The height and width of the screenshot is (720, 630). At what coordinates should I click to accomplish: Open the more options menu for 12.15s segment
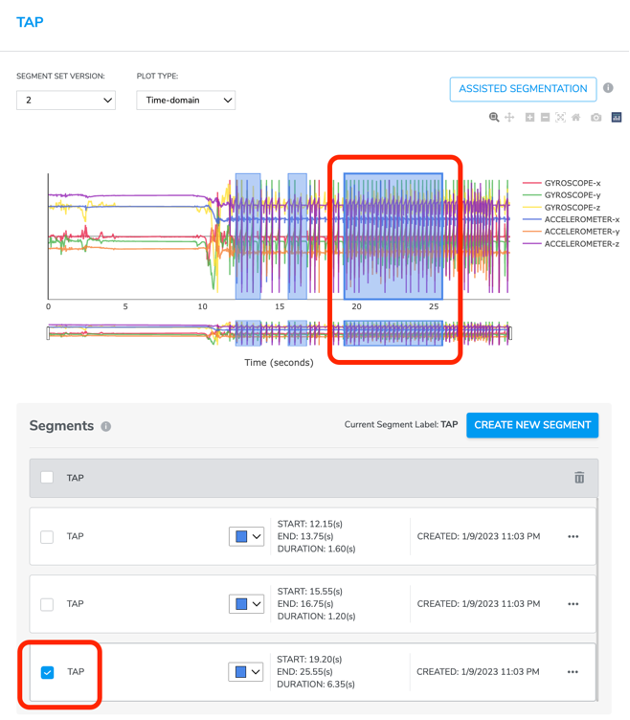(573, 537)
